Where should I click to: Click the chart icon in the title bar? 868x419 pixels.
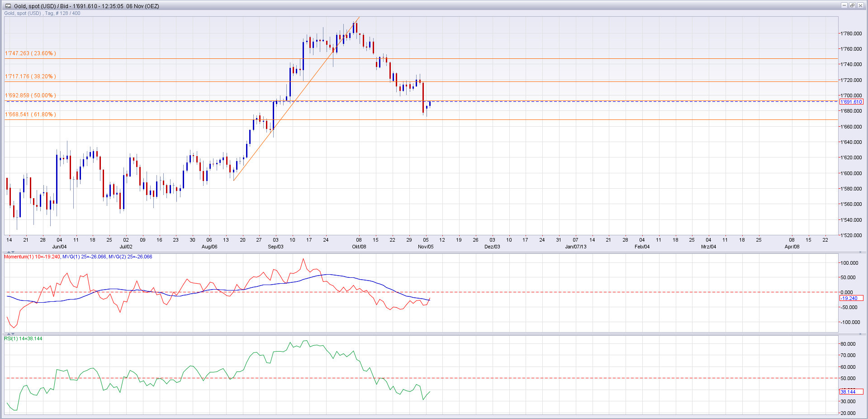8,5
